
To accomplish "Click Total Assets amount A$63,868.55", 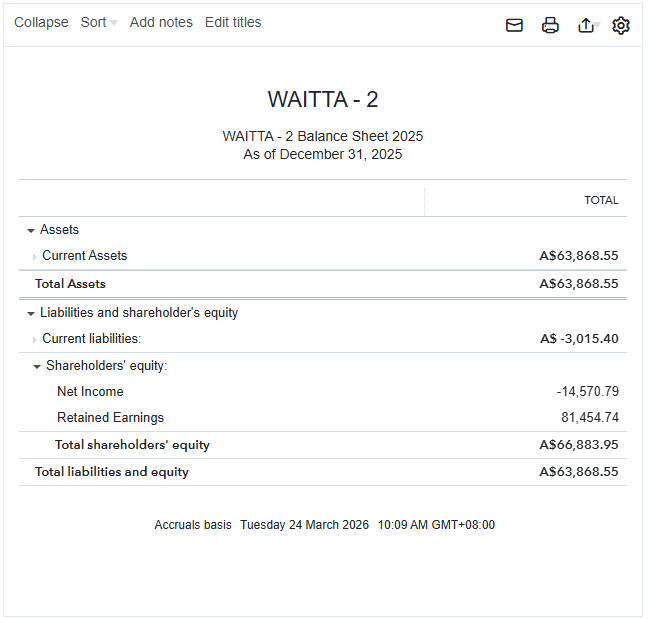I will coord(578,284).
